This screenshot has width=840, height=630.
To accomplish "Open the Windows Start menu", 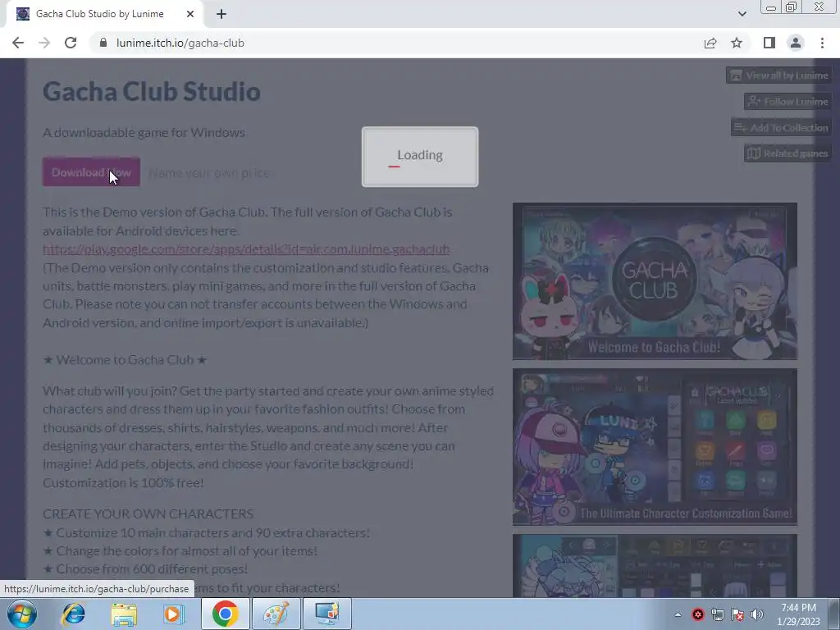I will [21, 614].
